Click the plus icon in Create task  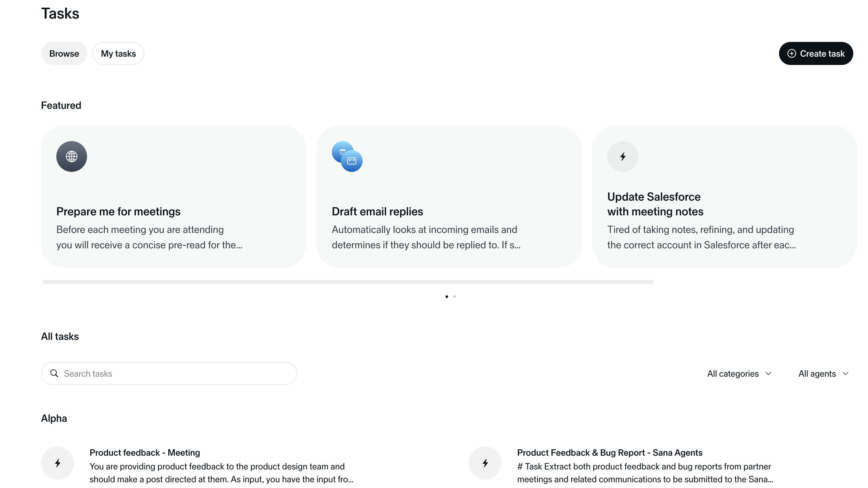(x=792, y=53)
